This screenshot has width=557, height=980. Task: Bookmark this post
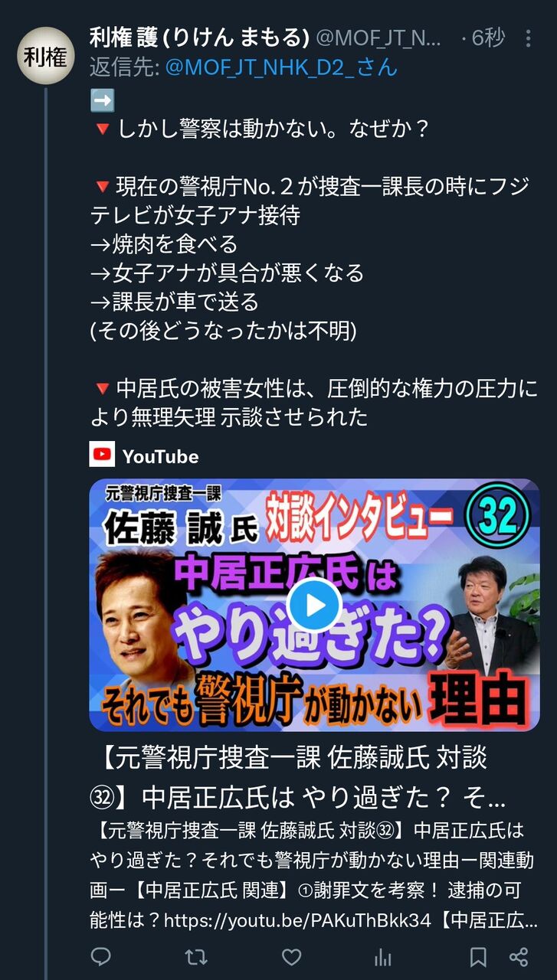[478, 956]
